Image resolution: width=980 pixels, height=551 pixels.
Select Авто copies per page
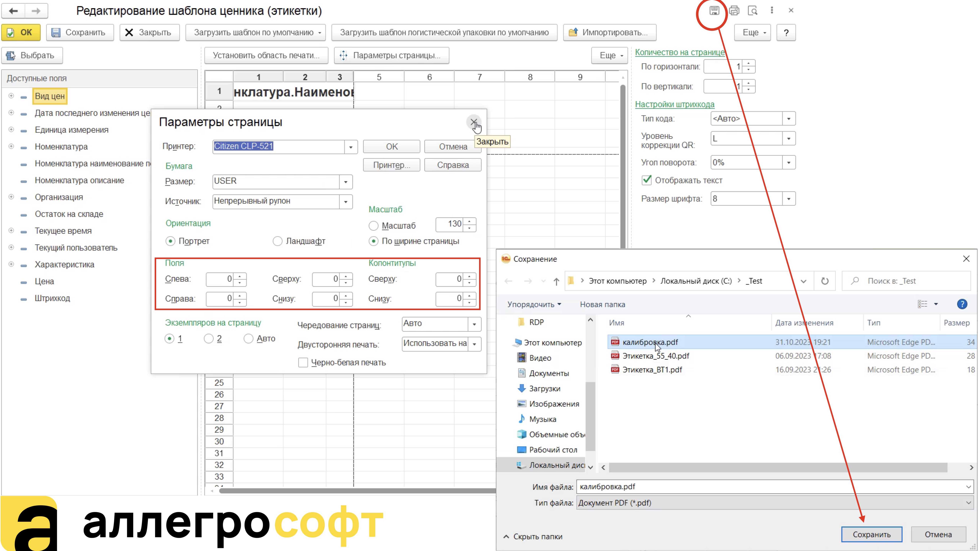coord(248,338)
